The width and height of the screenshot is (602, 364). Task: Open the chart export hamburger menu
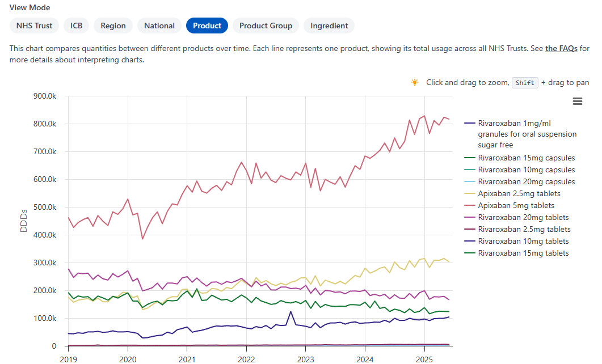click(x=578, y=101)
